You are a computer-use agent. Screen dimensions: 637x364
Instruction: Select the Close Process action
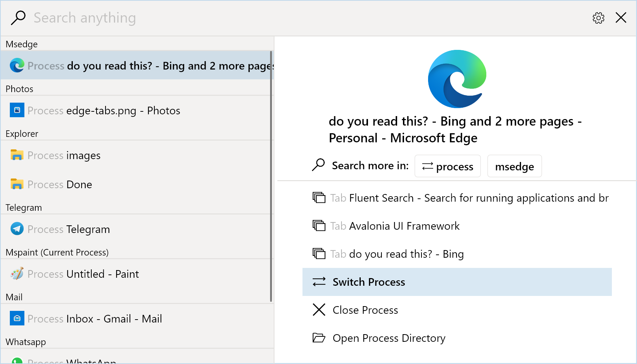[365, 310]
